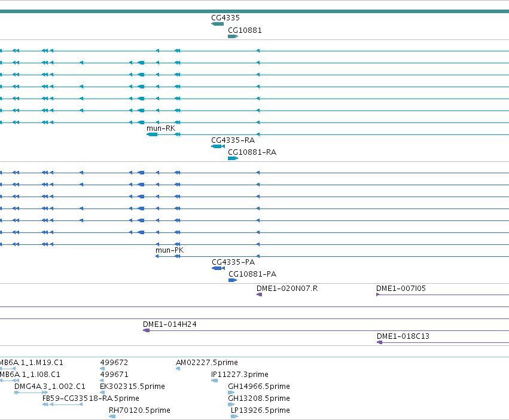Viewport: 509px width, 420px height.
Task: Click the teal chromosome bar at top
Action: (x=255, y=11)
